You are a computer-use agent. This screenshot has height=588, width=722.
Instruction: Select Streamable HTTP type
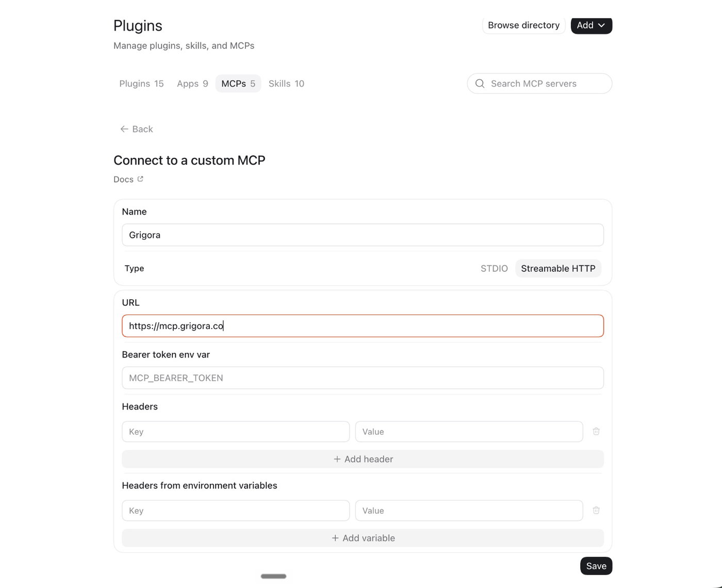(x=558, y=268)
